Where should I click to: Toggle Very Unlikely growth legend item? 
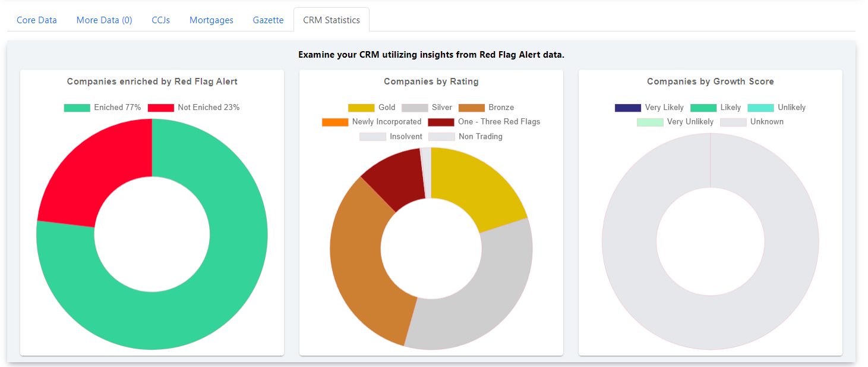click(x=675, y=122)
